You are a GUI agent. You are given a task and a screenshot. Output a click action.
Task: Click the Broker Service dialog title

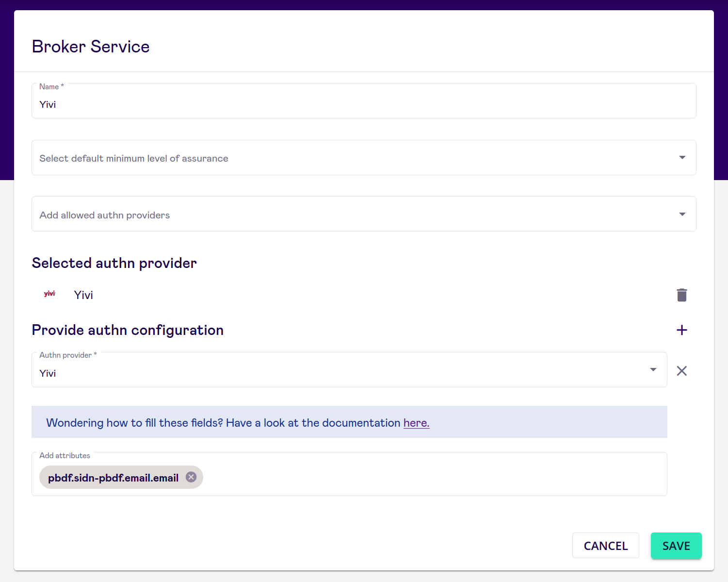[x=91, y=47]
